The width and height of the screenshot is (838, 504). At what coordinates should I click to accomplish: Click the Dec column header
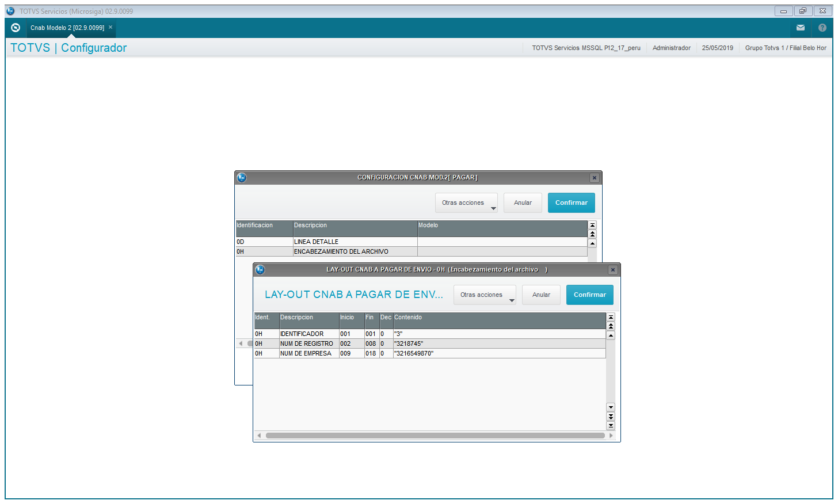[386, 320]
